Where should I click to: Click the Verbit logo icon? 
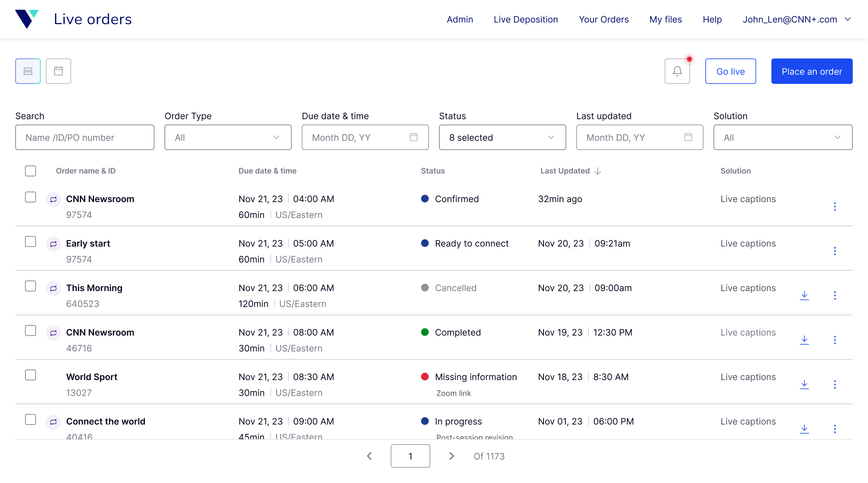coord(27,19)
